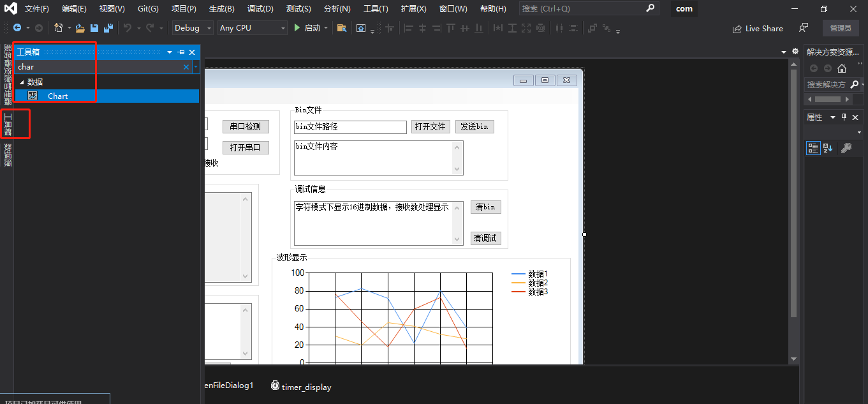This screenshot has width=868, height=404.
Task: Open the 文件(F) menu
Action: [37, 9]
